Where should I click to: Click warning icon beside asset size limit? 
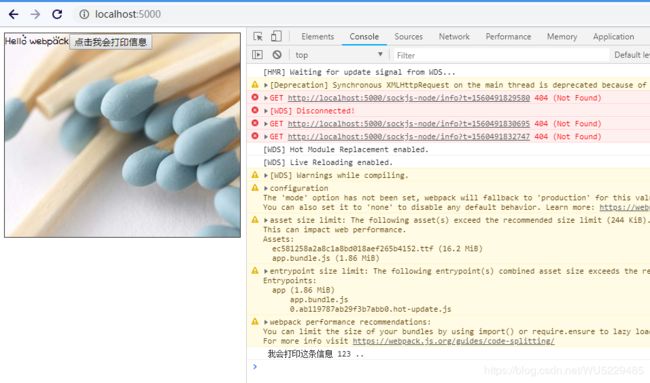pyautogui.click(x=255, y=220)
